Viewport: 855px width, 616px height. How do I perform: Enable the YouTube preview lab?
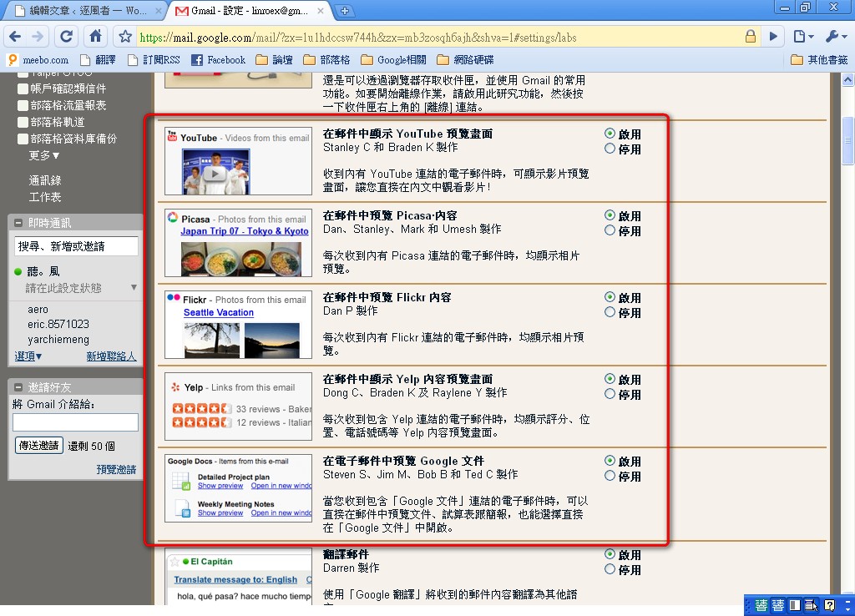coord(610,134)
